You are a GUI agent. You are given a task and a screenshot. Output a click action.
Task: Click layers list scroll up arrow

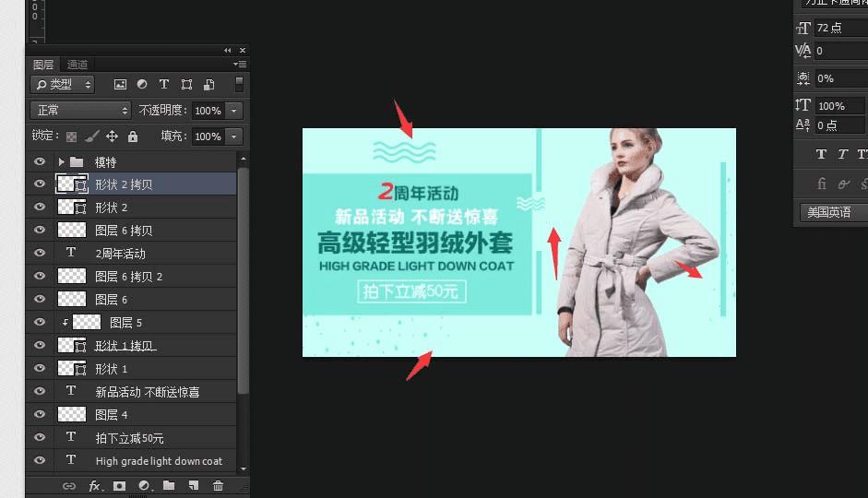click(243, 160)
